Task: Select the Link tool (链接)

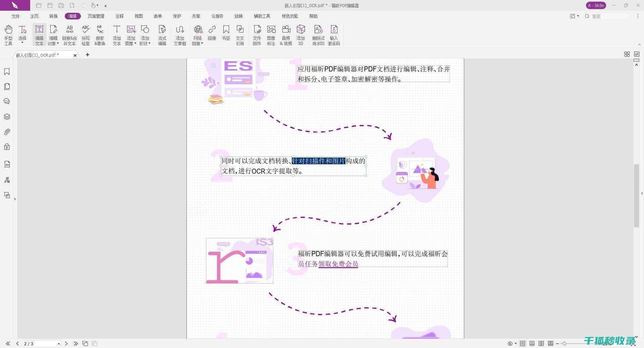Action: pyautogui.click(x=212, y=33)
